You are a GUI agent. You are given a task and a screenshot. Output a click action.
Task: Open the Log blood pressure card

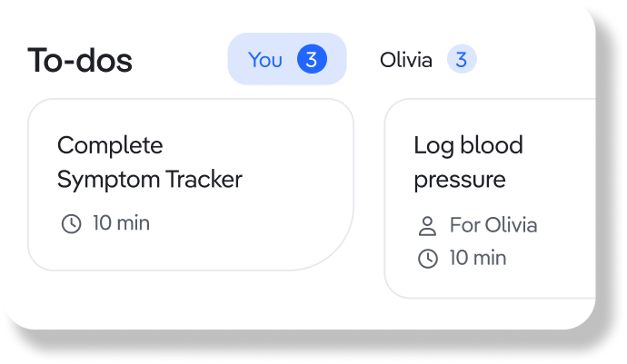tap(490, 198)
